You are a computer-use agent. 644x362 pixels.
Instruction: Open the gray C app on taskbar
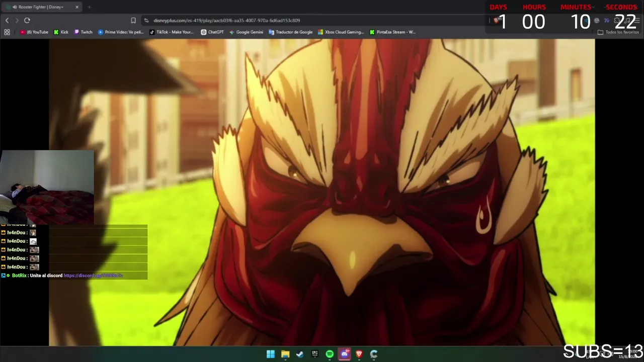(374, 354)
